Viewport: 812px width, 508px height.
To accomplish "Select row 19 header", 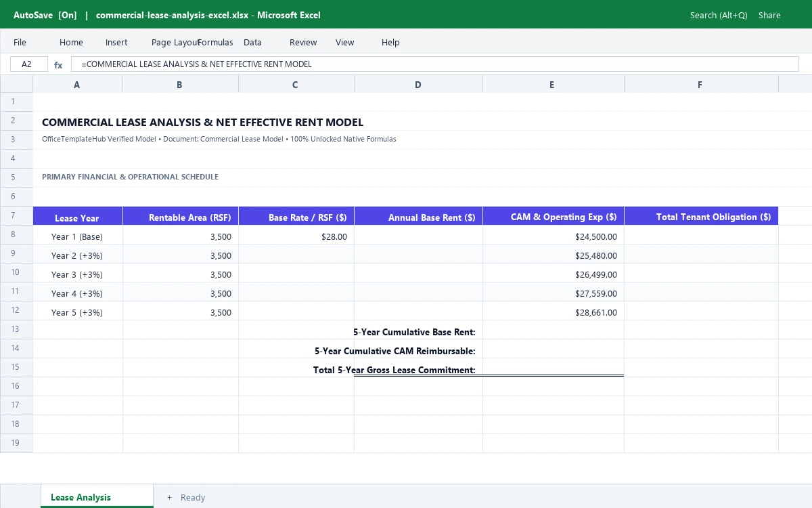I will point(16,443).
